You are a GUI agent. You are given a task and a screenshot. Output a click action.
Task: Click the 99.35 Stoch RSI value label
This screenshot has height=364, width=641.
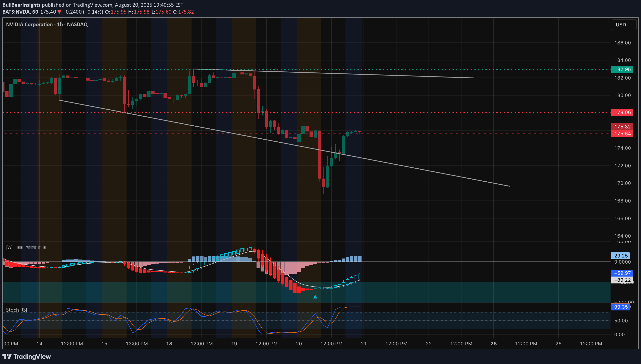click(620, 307)
